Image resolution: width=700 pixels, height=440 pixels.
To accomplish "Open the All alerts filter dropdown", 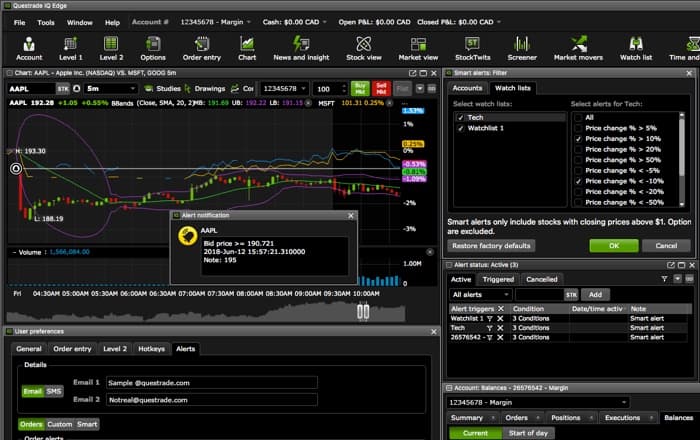I will point(480,295).
